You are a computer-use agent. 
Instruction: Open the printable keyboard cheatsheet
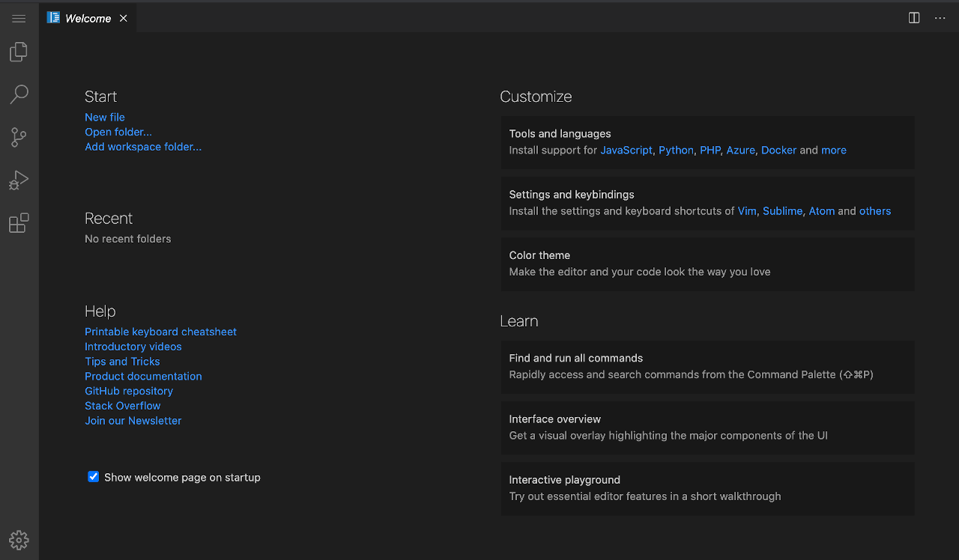pos(160,331)
